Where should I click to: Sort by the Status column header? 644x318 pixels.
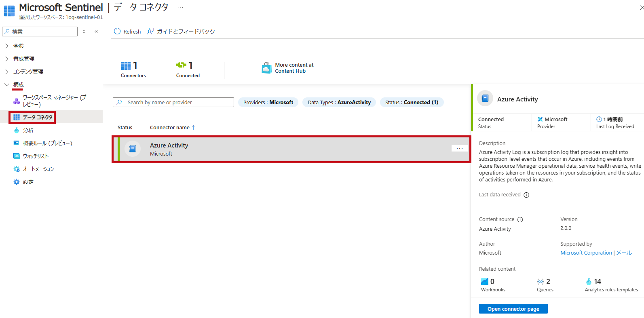[x=125, y=127]
